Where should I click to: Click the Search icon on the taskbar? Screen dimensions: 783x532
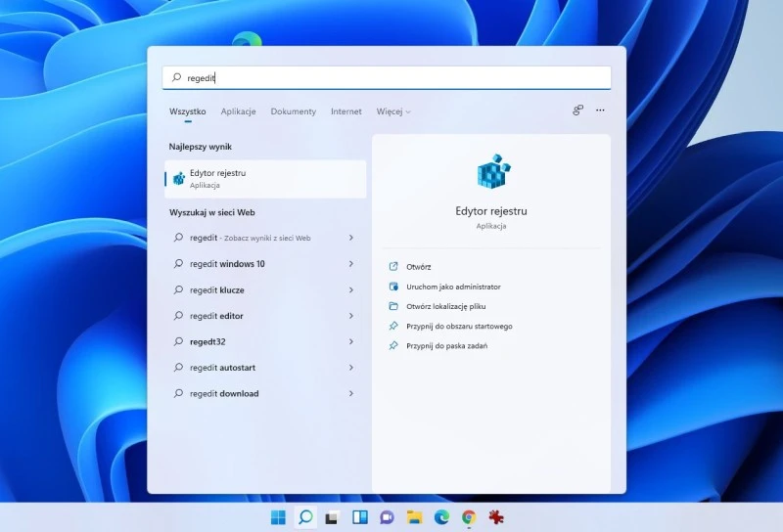click(305, 517)
